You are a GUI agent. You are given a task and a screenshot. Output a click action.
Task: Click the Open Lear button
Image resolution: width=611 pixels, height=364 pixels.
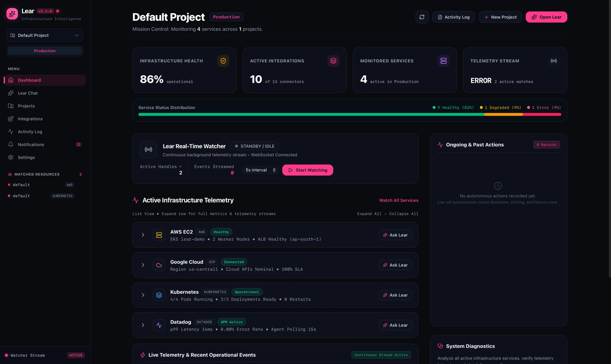point(546,17)
